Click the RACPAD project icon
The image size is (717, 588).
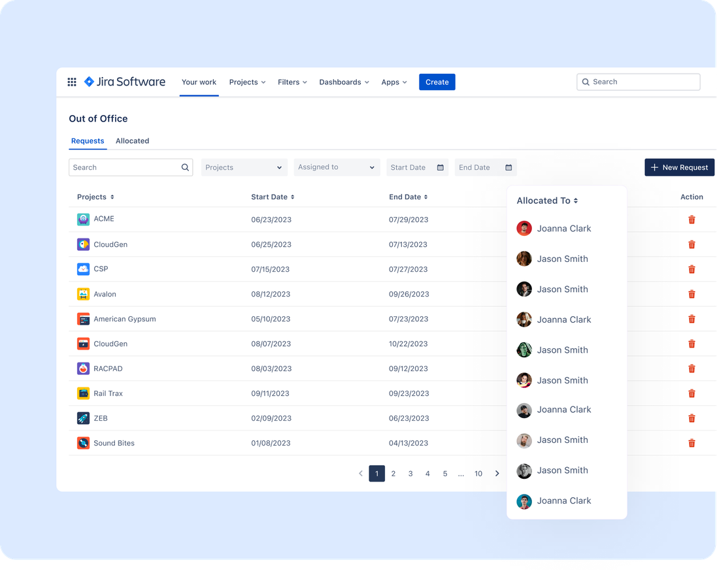tap(83, 368)
